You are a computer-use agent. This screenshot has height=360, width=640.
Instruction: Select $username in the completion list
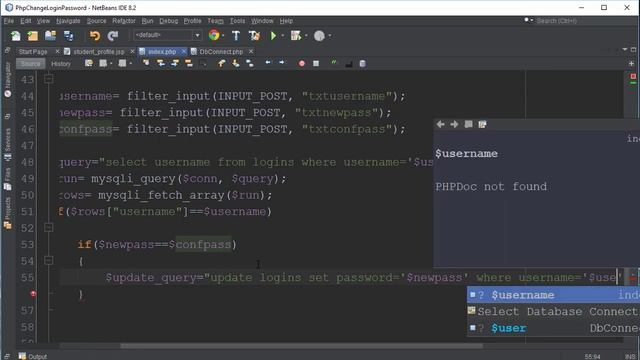[553, 295]
